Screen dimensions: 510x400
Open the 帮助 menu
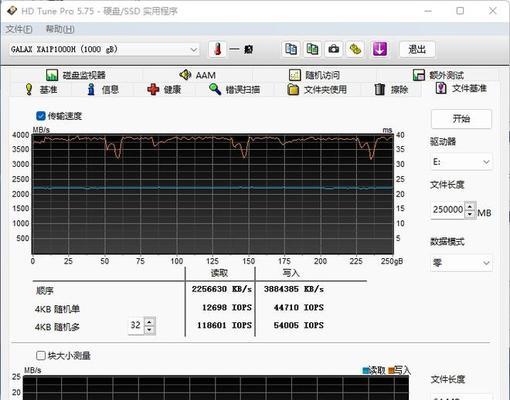tap(60, 29)
